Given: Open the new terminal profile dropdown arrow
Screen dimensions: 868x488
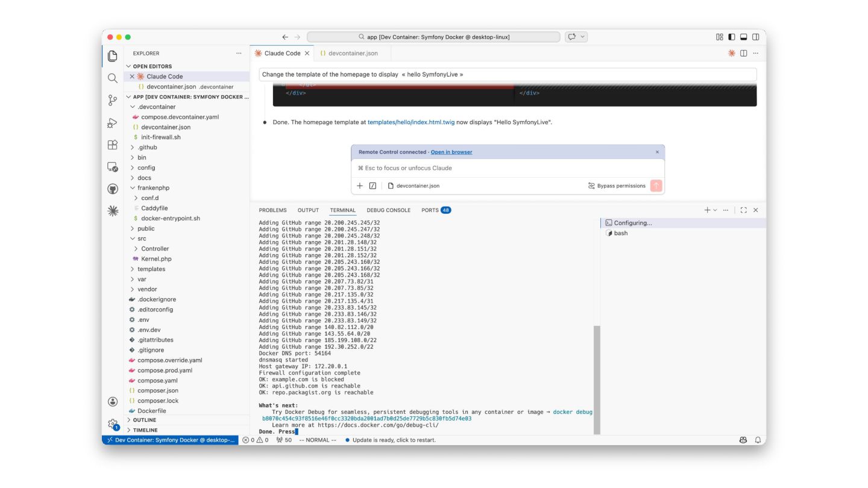Looking at the screenshot, I should click(715, 210).
